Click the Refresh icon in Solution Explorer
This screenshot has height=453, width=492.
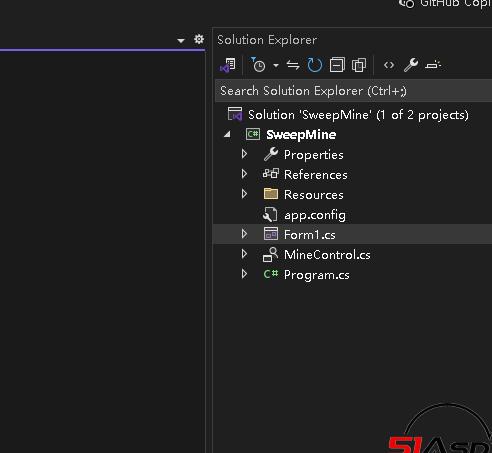(x=315, y=65)
